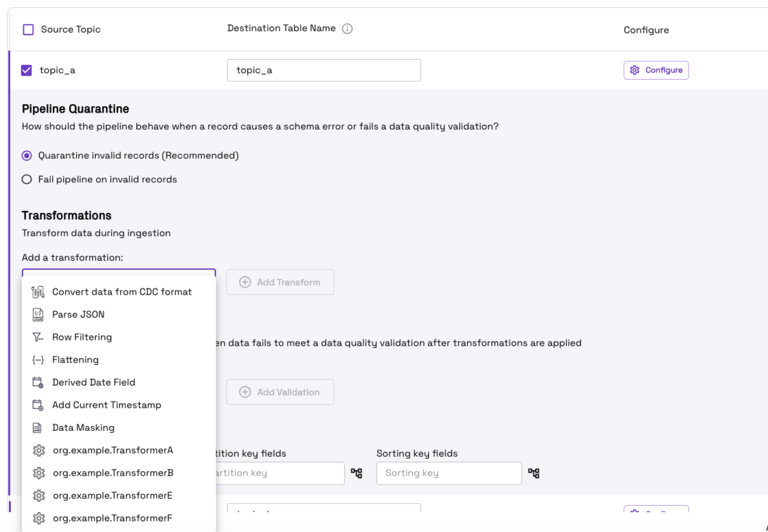Click the Configure button for topic_a

pos(656,70)
